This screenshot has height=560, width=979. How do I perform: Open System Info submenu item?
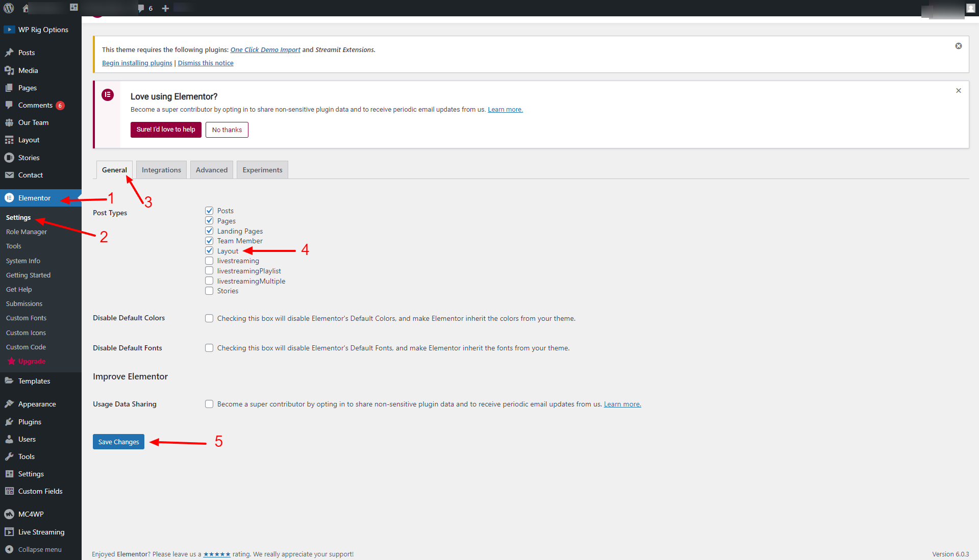pyautogui.click(x=23, y=261)
